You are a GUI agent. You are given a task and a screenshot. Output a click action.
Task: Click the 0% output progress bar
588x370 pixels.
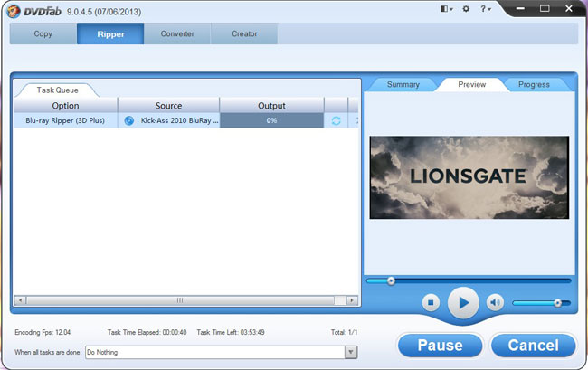pyautogui.click(x=272, y=120)
